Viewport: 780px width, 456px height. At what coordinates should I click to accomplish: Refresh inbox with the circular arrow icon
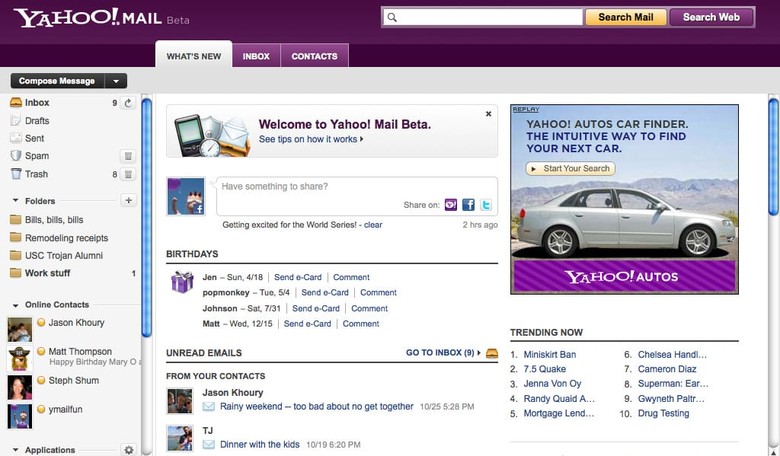(128, 103)
